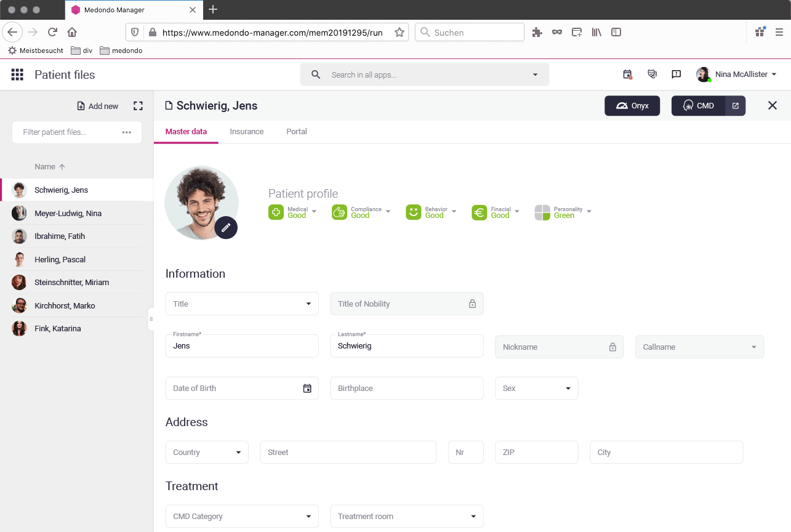Open the filter options three-dot menu
Image resolution: width=791 pixels, height=532 pixels.
(x=127, y=132)
